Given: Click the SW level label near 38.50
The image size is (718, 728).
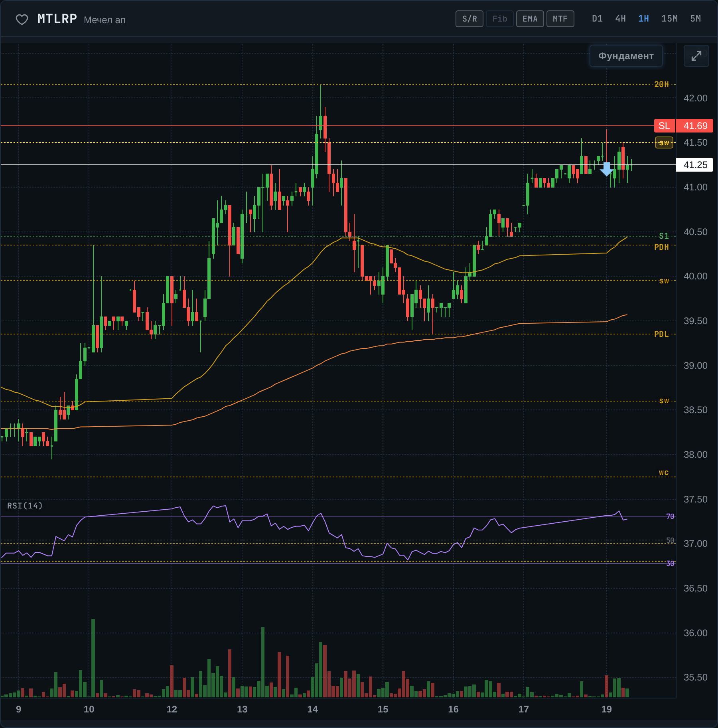Looking at the screenshot, I should pos(664,401).
